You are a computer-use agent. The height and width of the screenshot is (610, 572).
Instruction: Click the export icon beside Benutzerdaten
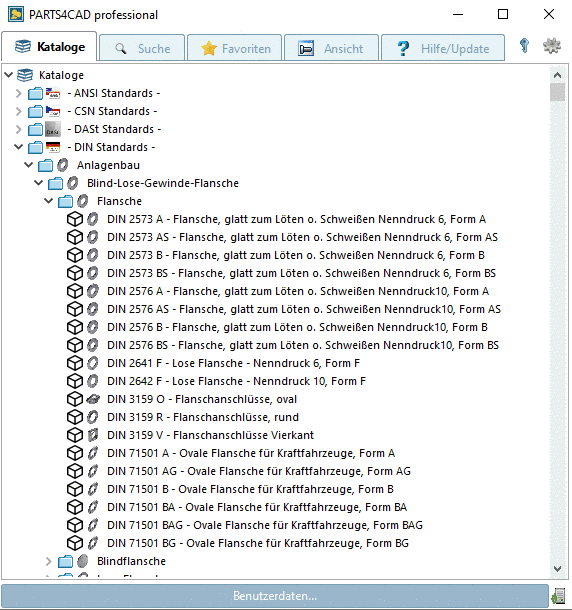tap(558, 596)
